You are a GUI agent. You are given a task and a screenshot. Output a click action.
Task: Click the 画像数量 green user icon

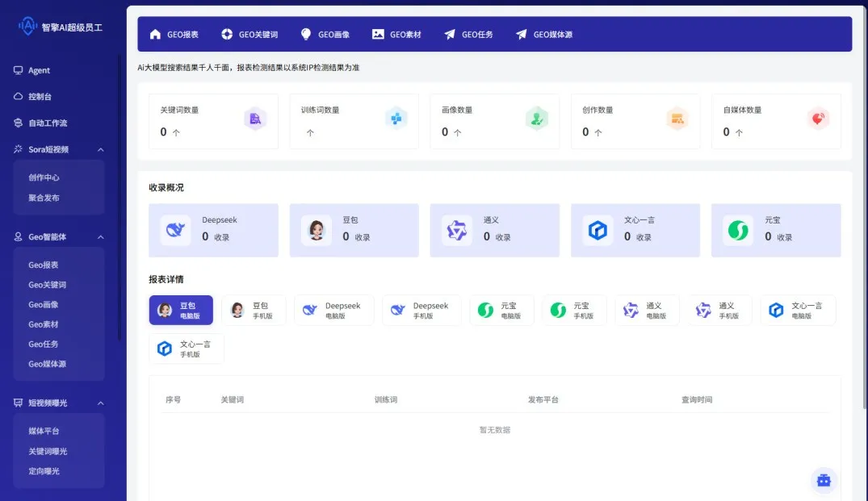tap(536, 119)
